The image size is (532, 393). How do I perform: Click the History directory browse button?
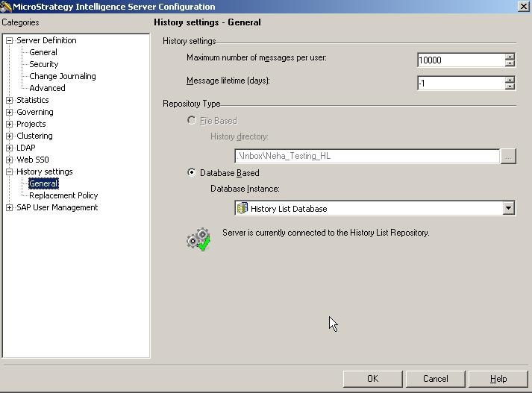508,157
